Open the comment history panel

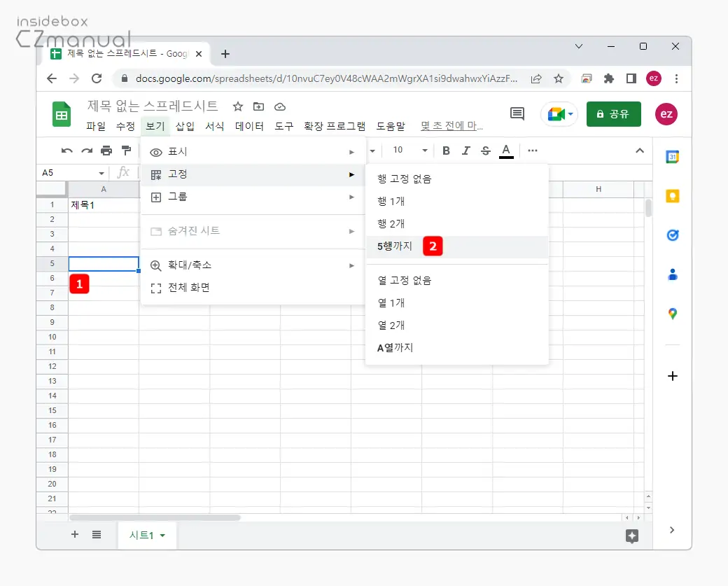517,113
